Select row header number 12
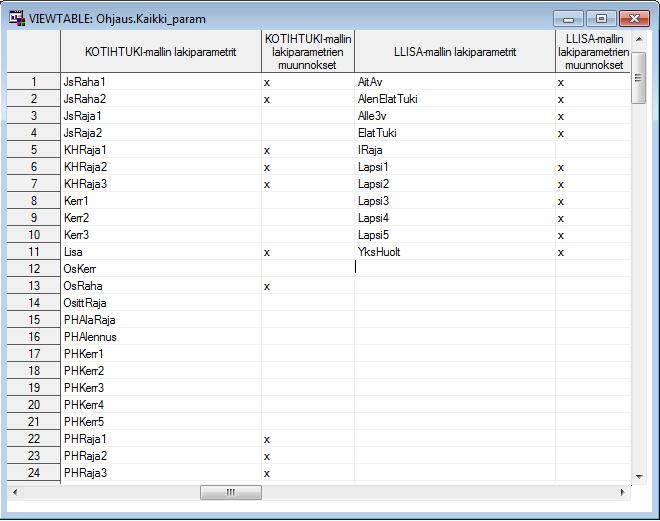The width and height of the screenshot is (660, 521). coord(34,268)
